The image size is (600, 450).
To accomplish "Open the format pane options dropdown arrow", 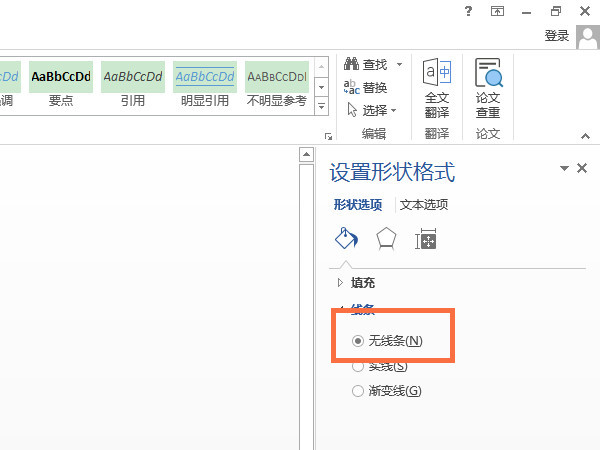I will click(x=564, y=168).
